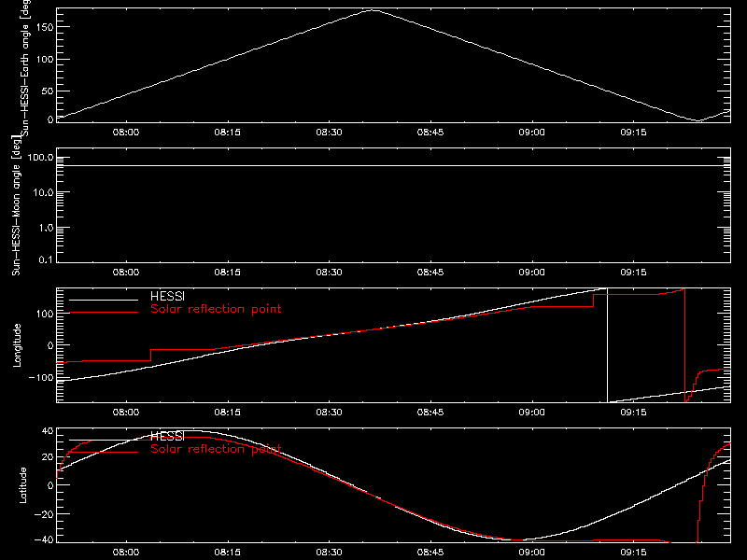This screenshot has width=747, height=560.
Task: Click the -20 tick label on Latitude axis
Action: click(x=44, y=514)
